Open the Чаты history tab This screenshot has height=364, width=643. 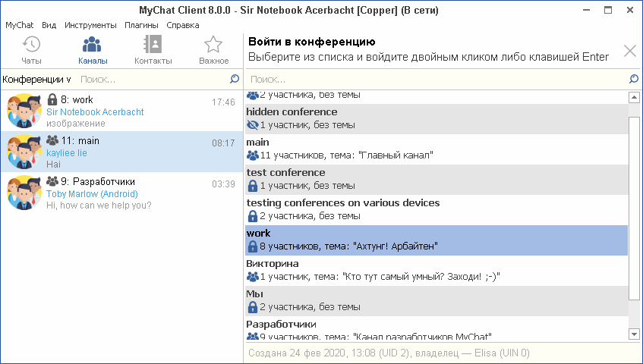click(x=31, y=51)
